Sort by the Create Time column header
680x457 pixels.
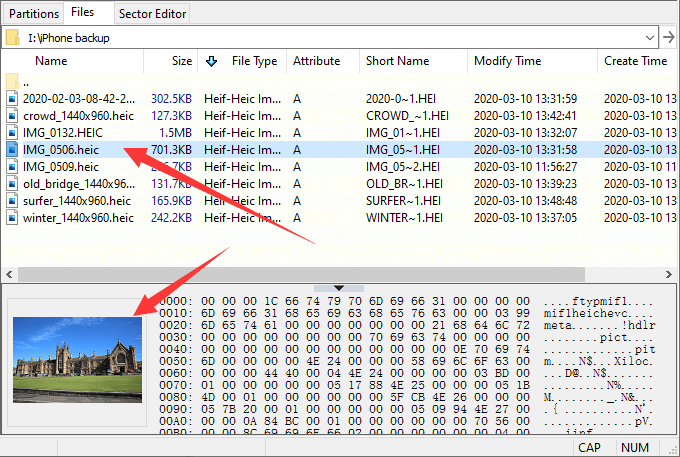click(635, 61)
